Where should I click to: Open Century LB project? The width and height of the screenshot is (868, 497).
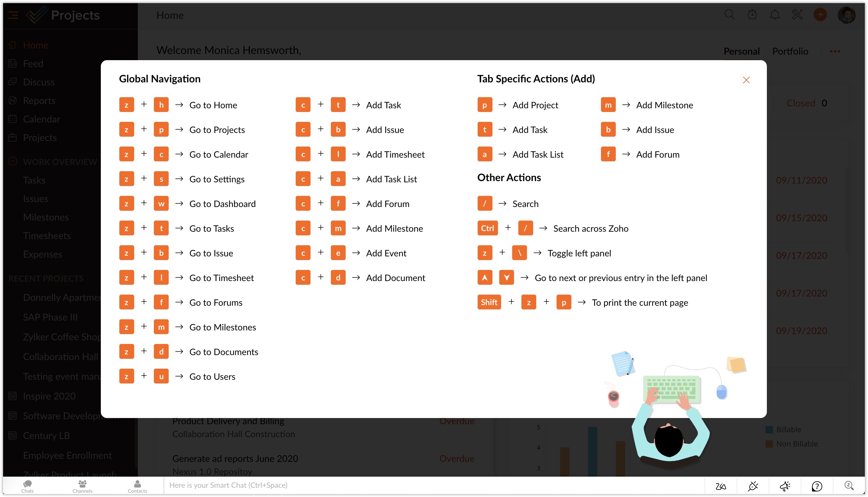coord(46,436)
